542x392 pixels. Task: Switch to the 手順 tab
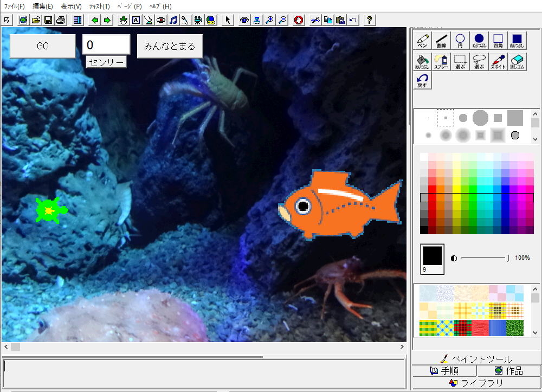tap(444, 371)
